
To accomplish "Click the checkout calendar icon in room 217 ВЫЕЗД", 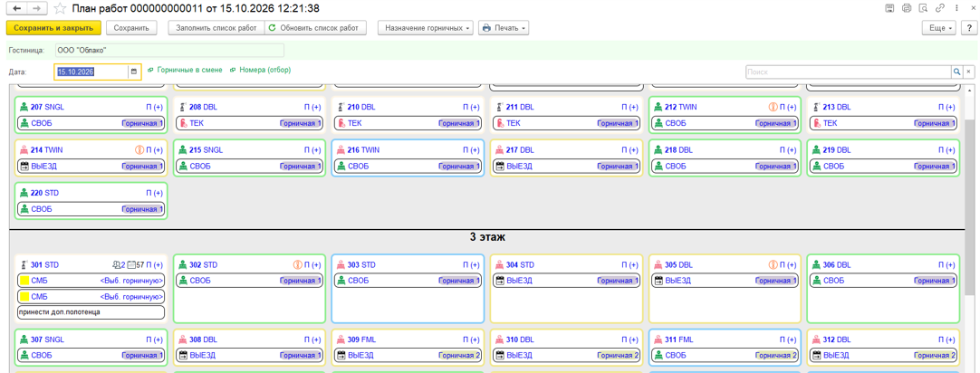I will click(x=500, y=167).
